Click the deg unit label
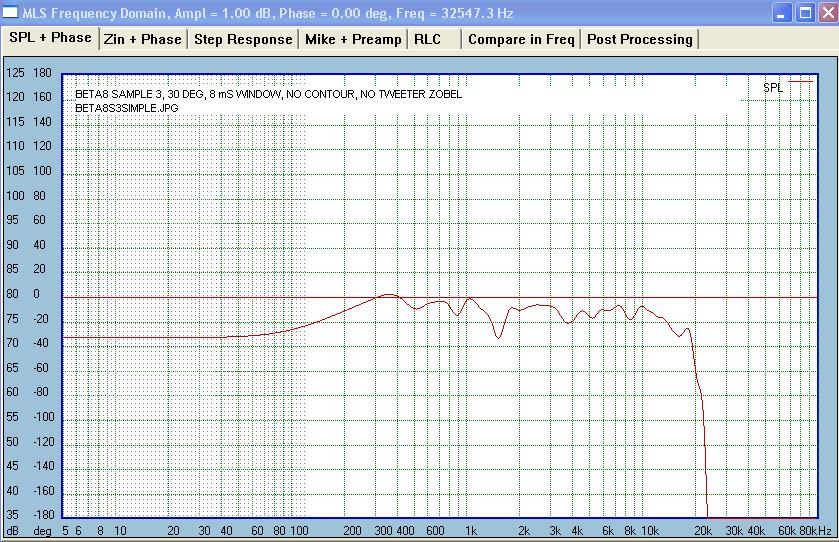 [x=42, y=531]
